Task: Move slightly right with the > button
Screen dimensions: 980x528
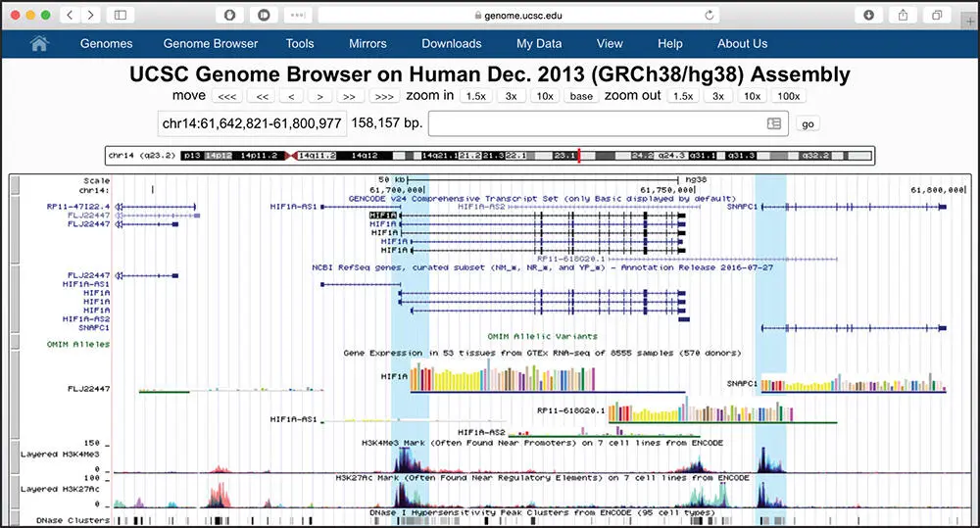Action: (320, 96)
